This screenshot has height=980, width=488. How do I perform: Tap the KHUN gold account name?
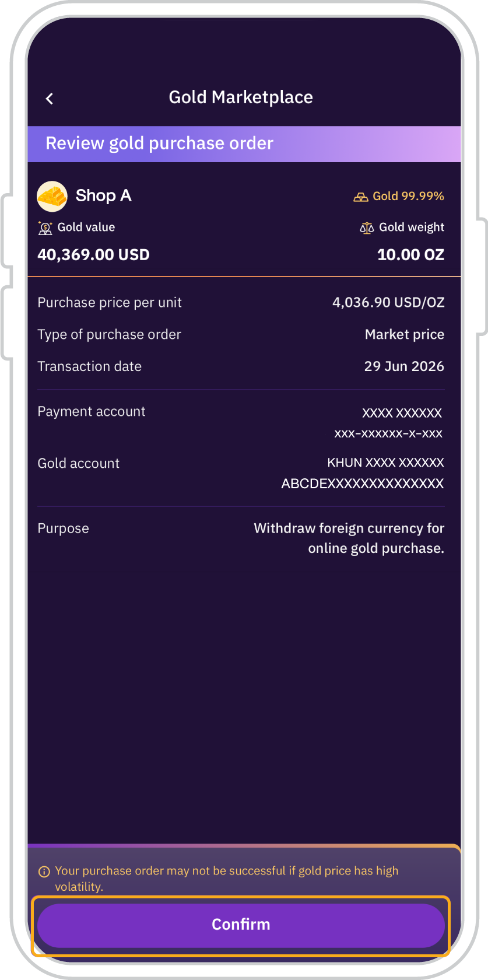coord(385,463)
